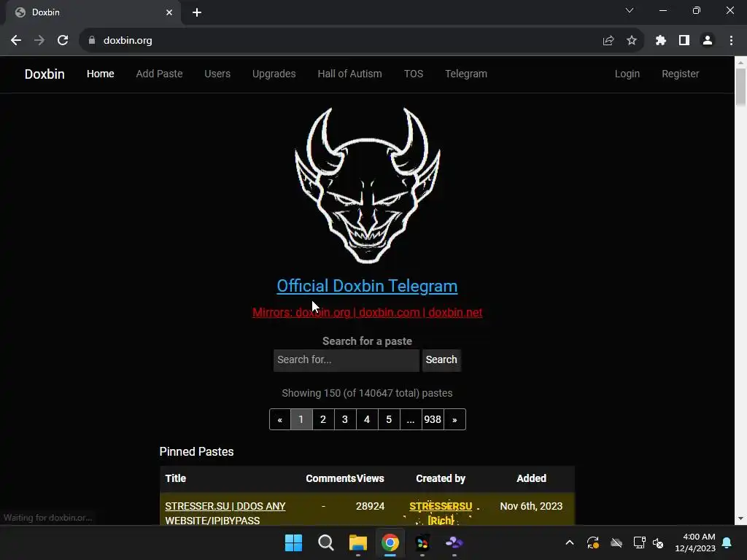747x560 pixels.
Task: Go back using the browser back arrow
Action: [16, 41]
